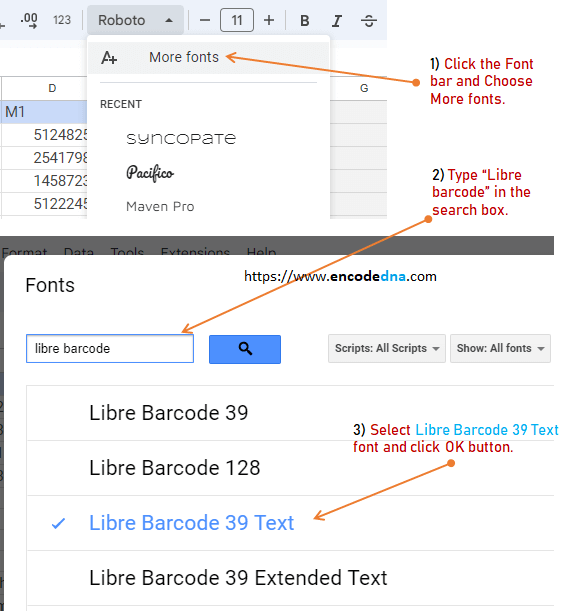Select the Maven Pro recent font
This screenshot has height=611, width=578.
[x=160, y=207]
